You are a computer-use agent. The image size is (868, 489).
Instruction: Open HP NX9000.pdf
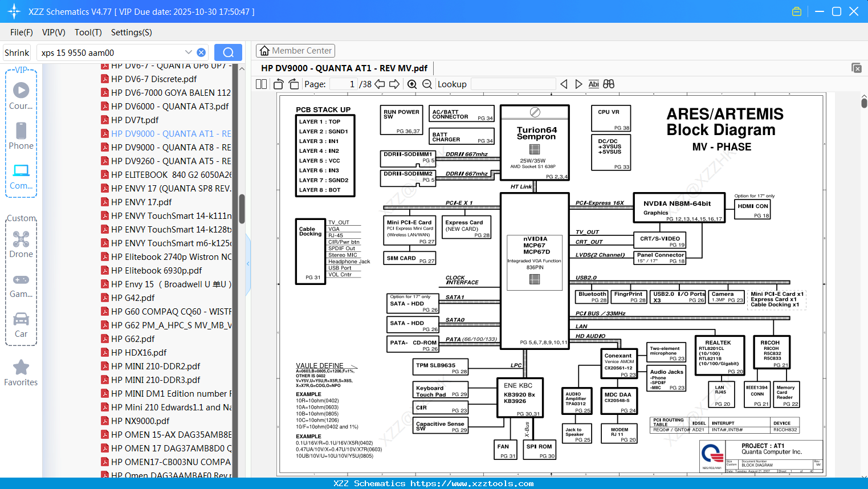(x=140, y=421)
